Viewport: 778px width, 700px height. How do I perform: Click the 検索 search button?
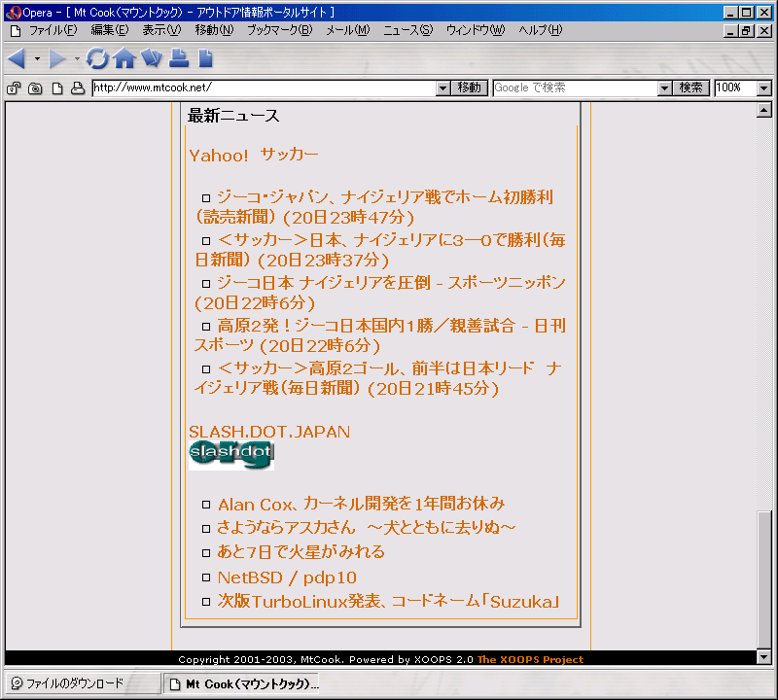point(690,87)
